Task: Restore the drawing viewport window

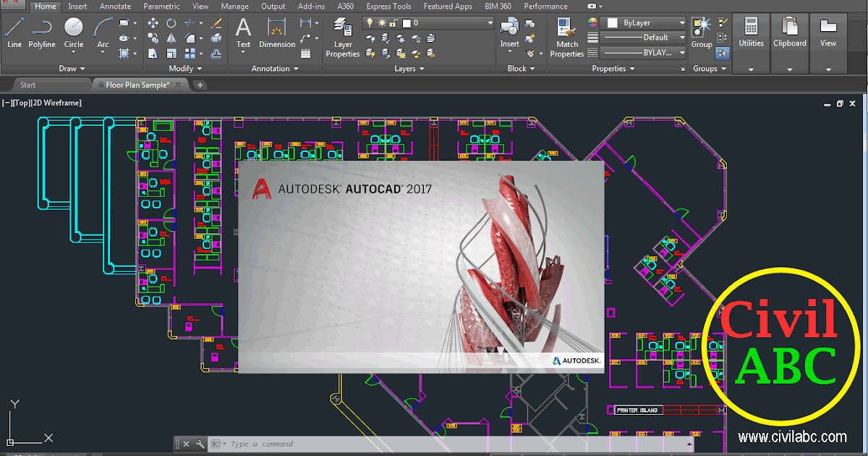Action: click(840, 104)
